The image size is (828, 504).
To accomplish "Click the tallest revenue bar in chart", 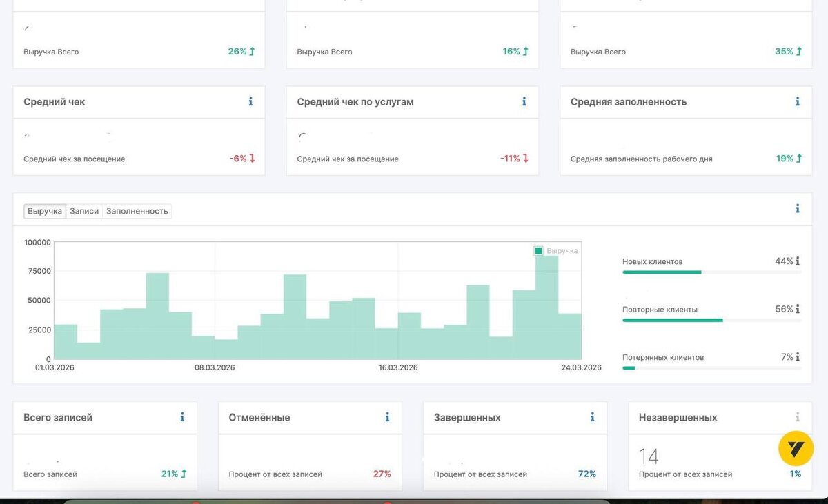I will (x=547, y=307).
